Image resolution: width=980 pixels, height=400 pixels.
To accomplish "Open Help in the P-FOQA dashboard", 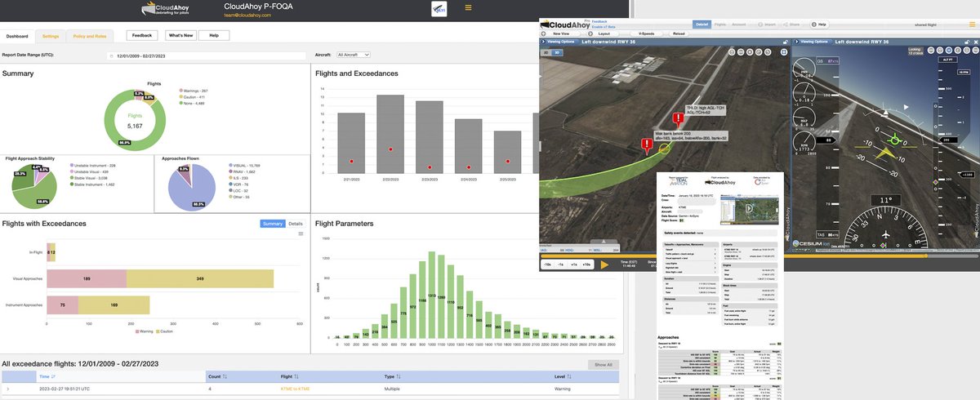I will pyautogui.click(x=214, y=36).
